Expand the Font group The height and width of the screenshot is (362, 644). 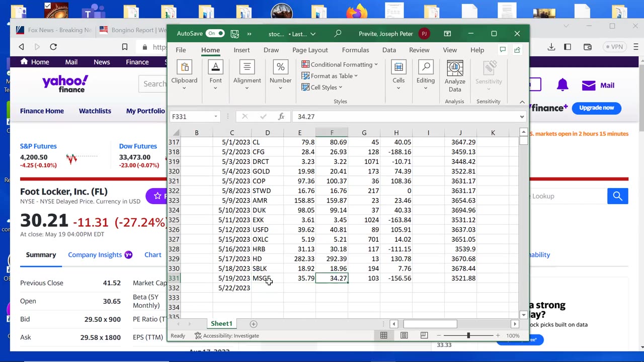(215, 75)
